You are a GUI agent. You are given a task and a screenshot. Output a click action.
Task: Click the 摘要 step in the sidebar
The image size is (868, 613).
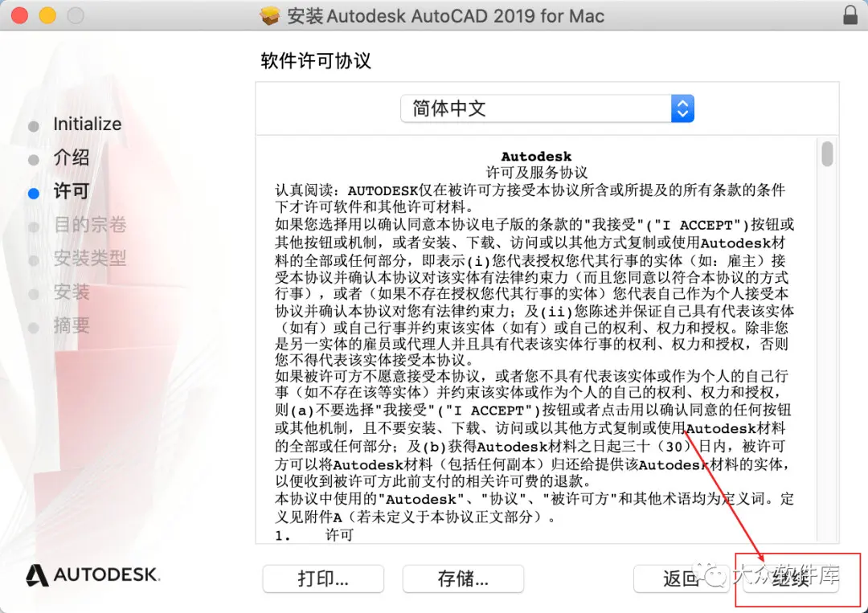point(72,325)
